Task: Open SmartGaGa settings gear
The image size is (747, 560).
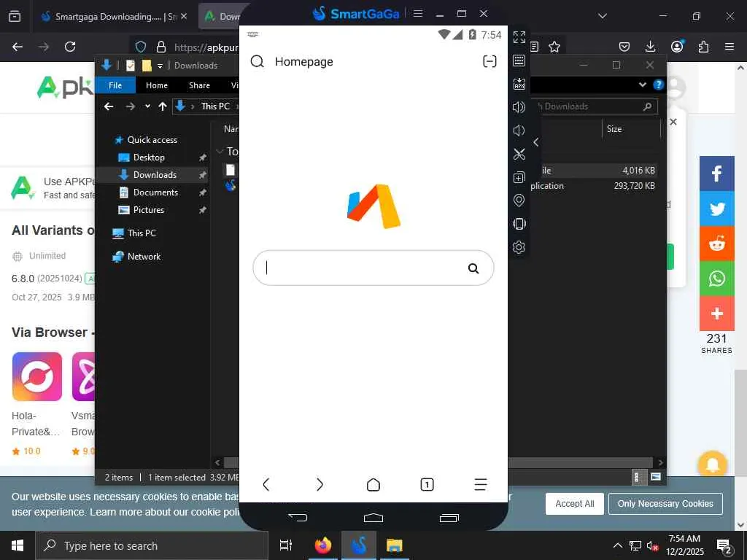Action: pos(519,247)
